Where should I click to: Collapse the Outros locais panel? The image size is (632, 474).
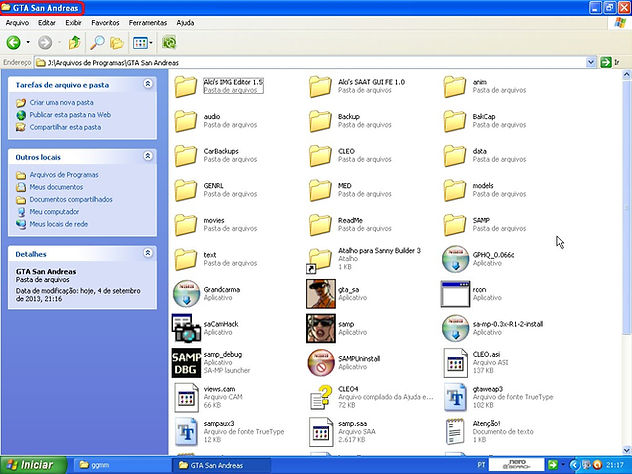tap(148, 156)
